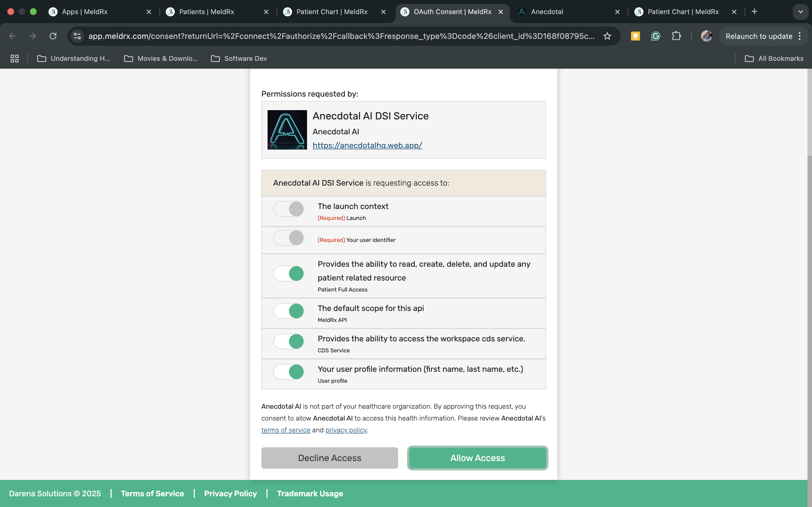The height and width of the screenshot is (507, 812).
Task: Expand the All Bookmarks folder
Action: pos(774,58)
